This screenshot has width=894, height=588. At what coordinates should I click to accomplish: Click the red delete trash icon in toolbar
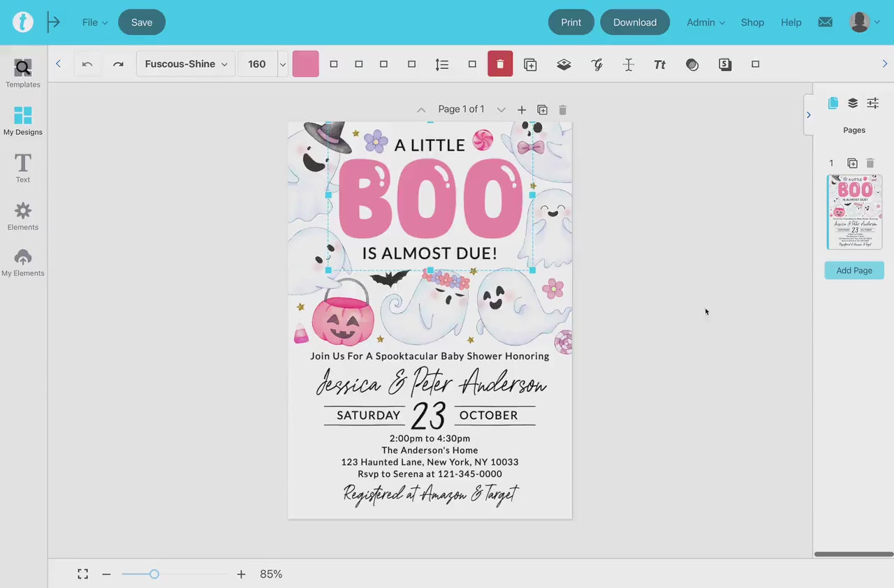(500, 64)
